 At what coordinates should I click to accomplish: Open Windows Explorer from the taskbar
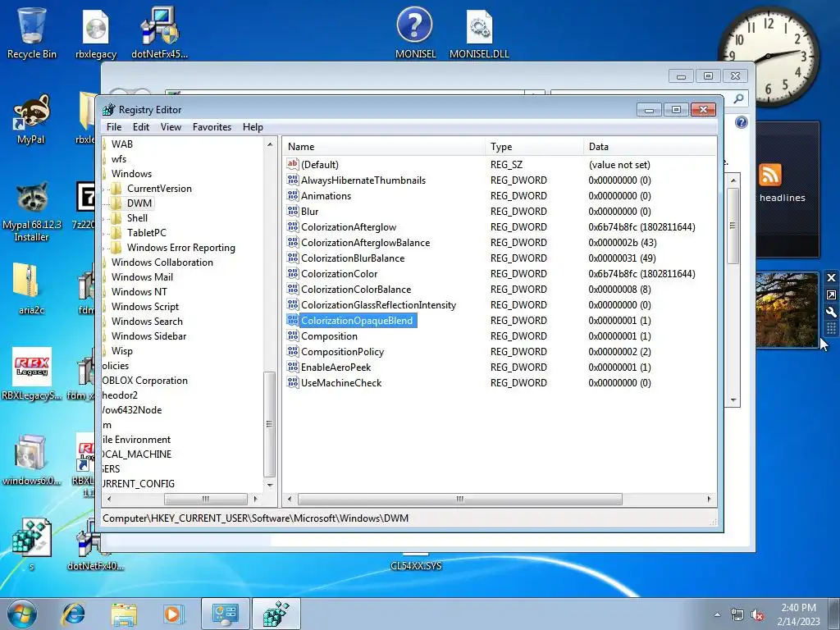[124, 614]
